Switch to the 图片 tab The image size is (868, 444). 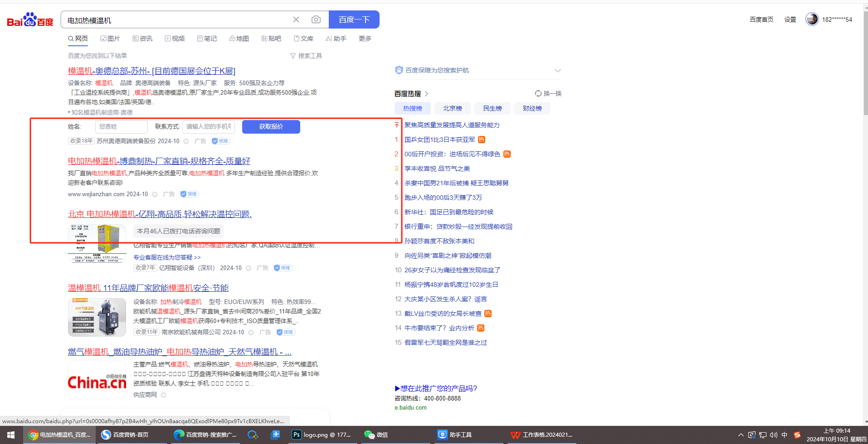110,39
